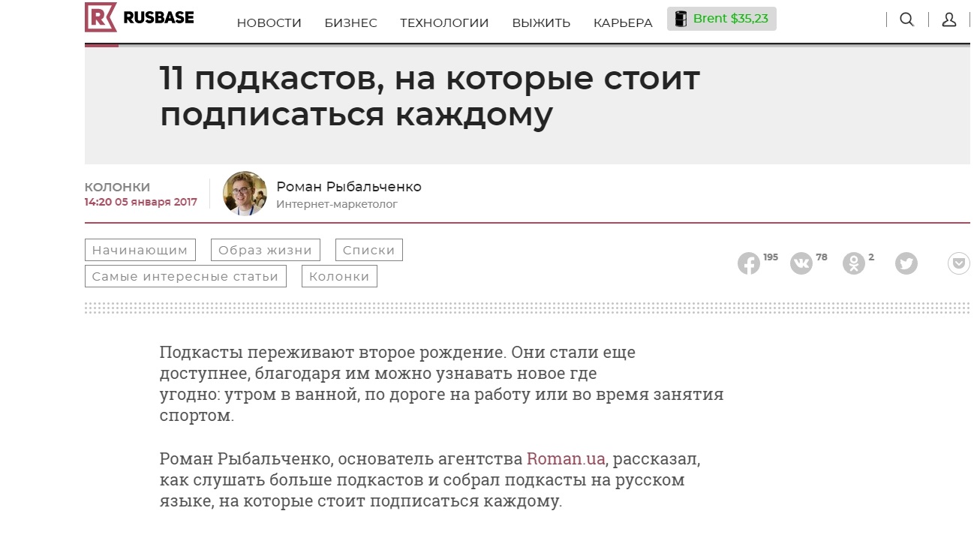Navigate to the Карьера section
The image size is (980, 538).
click(623, 23)
